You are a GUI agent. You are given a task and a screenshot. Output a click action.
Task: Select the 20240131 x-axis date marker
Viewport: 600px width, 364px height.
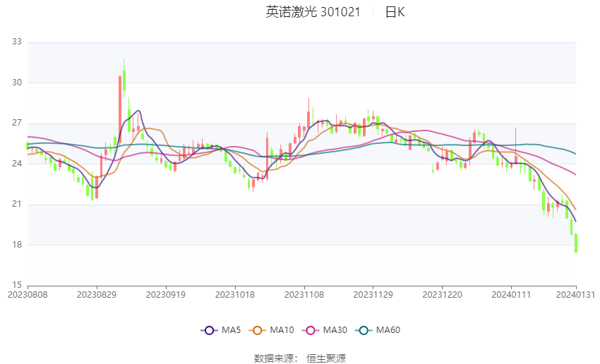(x=575, y=295)
